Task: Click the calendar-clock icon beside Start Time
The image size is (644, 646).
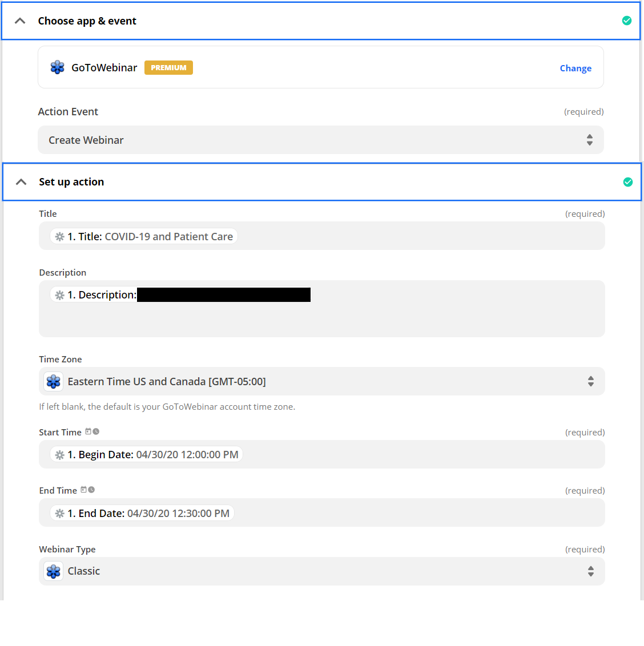Action: coord(92,432)
